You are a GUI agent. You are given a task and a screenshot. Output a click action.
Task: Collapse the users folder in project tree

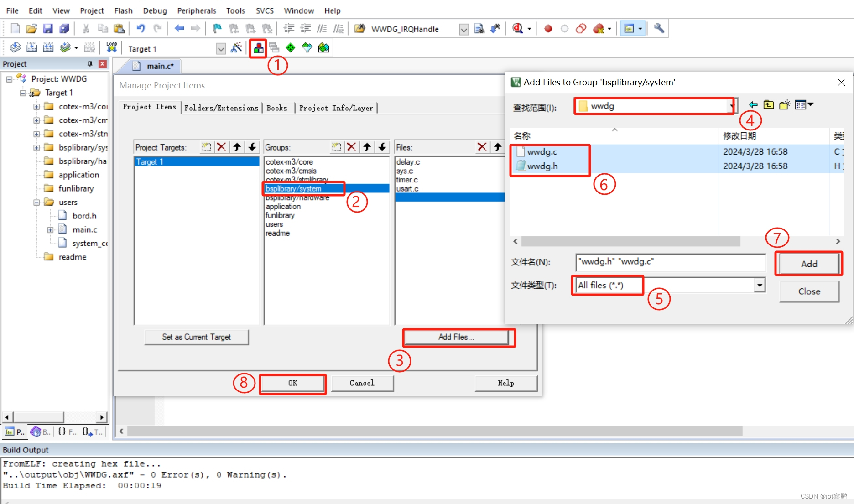[x=36, y=202]
